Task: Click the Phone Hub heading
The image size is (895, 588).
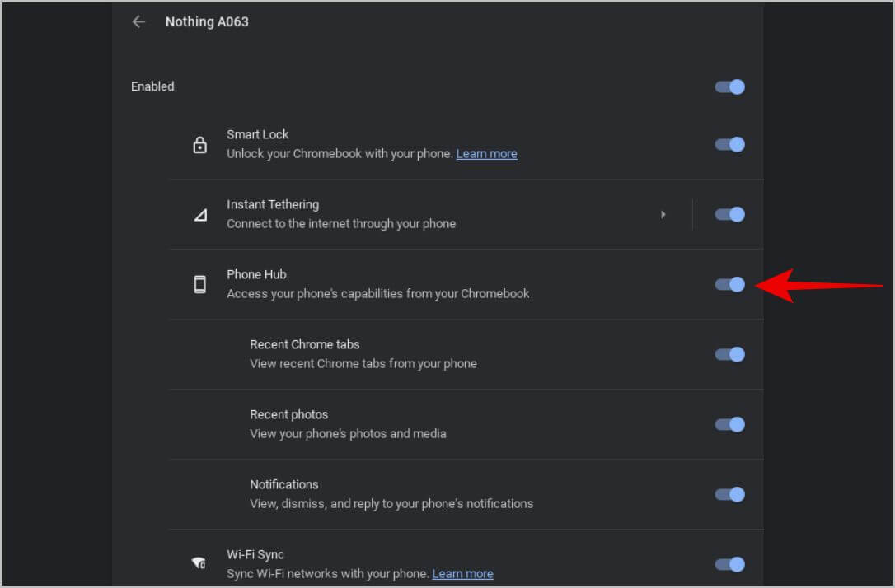Action: click(256, 274)
